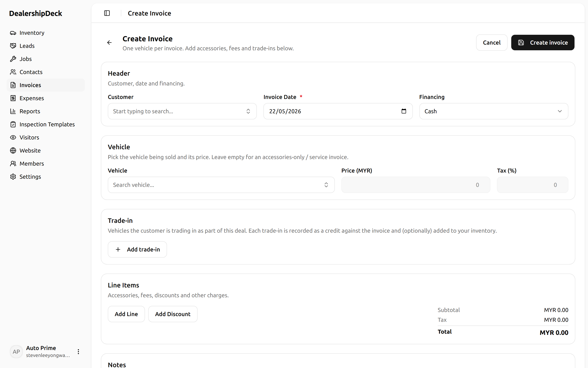588x368 pixels.
Task: Click the Create invoice button
Action: 542,43
